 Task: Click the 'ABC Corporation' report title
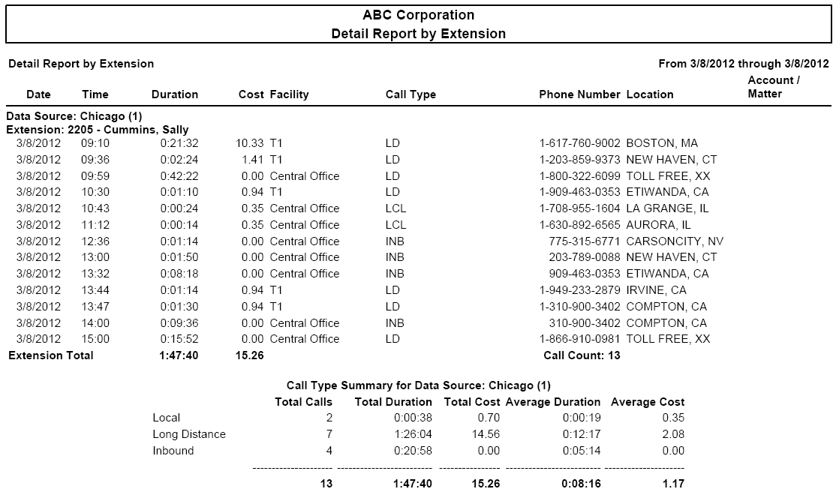[419, 15]
